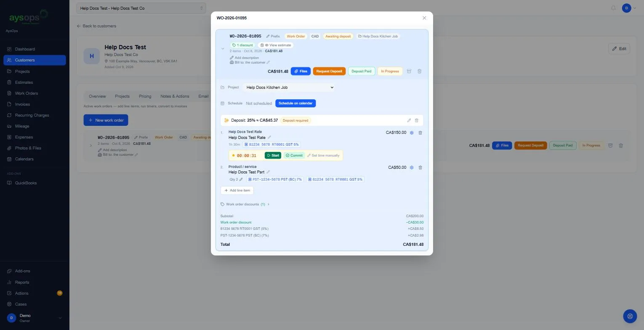The height and width of the screenshot is (330, 644).
Task: Close the WO-2026-01095 dialog
Action: pyautogui.click(x=424, y=18)
